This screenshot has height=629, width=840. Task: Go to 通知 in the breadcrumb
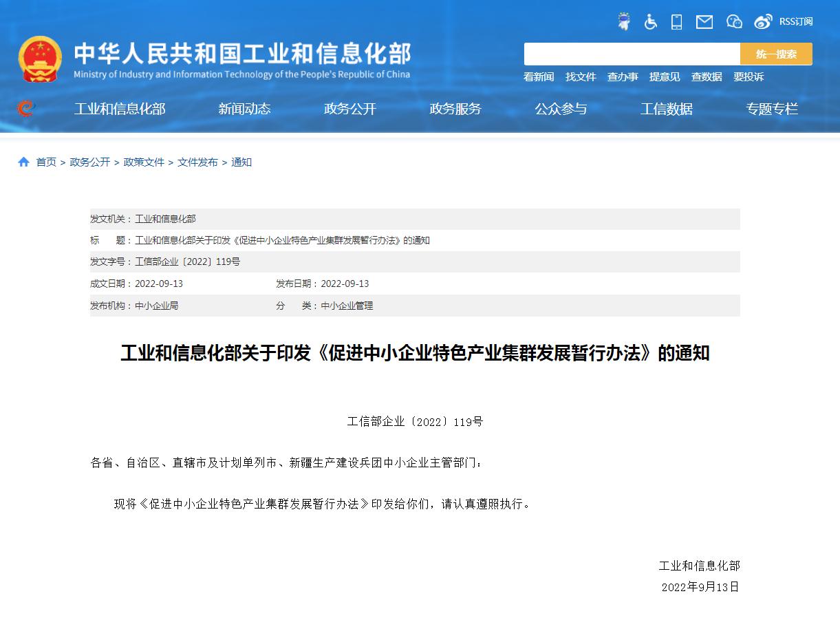pyautogui.click(x=241, y=162)
